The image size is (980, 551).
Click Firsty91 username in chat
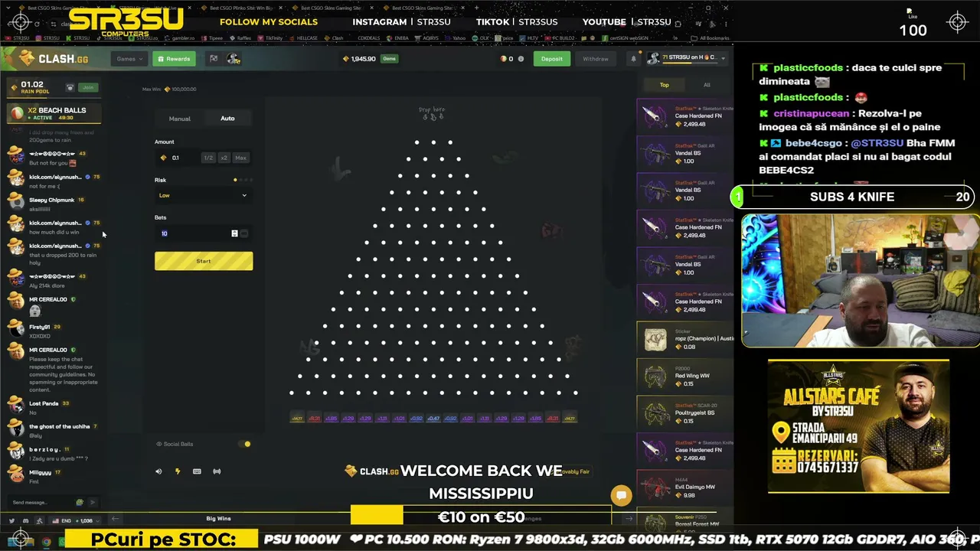tap(39, 327)
